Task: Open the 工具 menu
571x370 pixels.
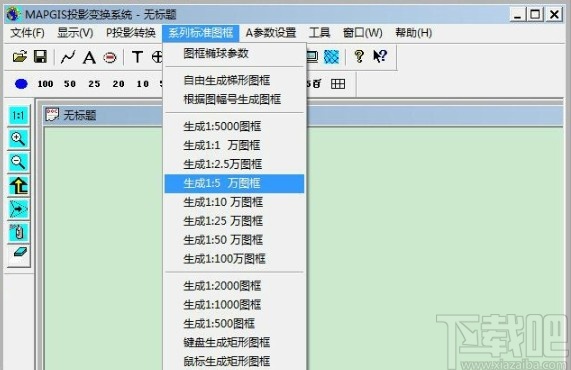Action: point(319,33)
